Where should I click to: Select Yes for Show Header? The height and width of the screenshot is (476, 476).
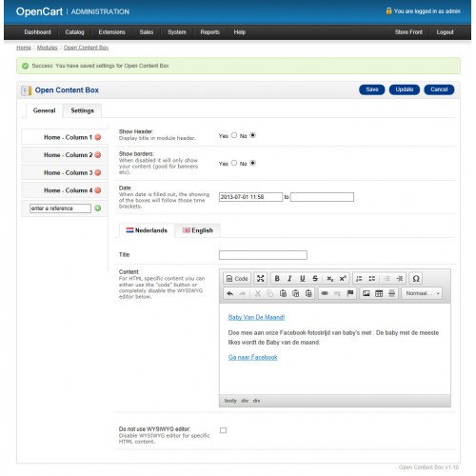[234, 135]
